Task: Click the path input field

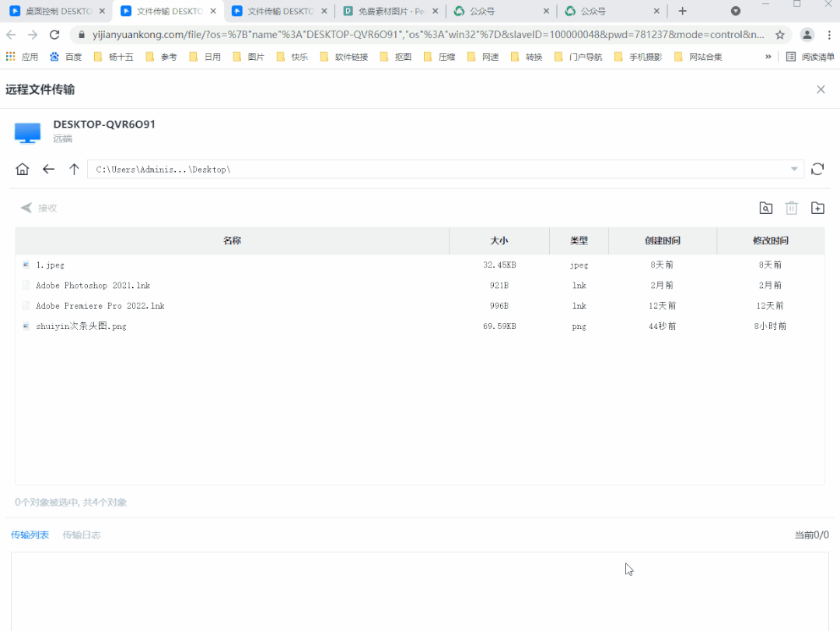Action: 436,170
